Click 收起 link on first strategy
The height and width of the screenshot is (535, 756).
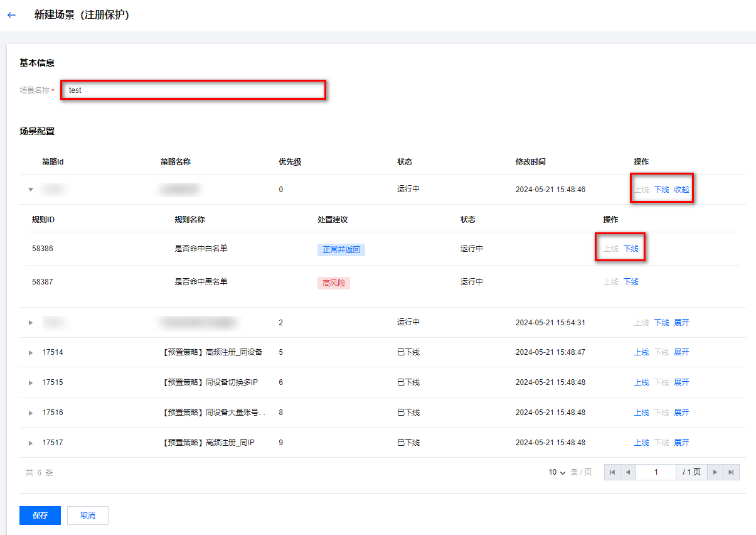681,190
